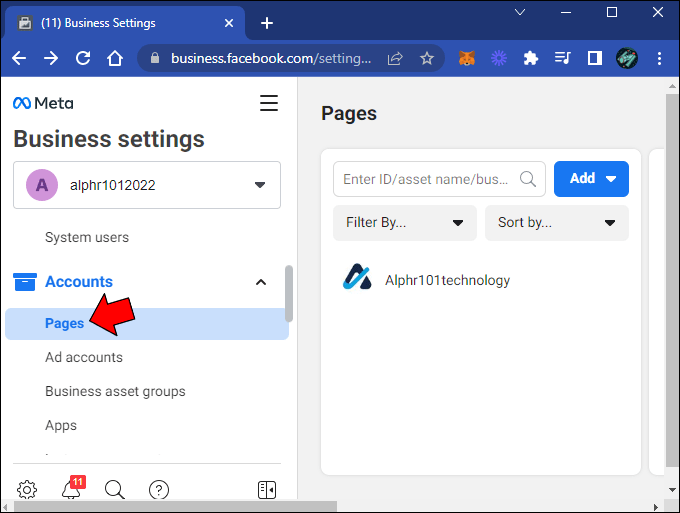The image size is (680, 513).
Task: Click the share page icon in address bar
Action: point(395,58)
